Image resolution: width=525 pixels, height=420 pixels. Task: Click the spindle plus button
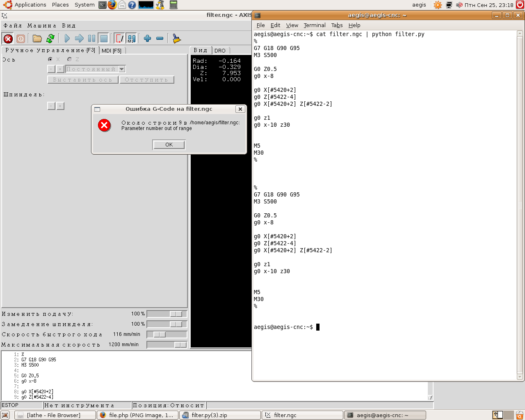click(x=60, y=106)
